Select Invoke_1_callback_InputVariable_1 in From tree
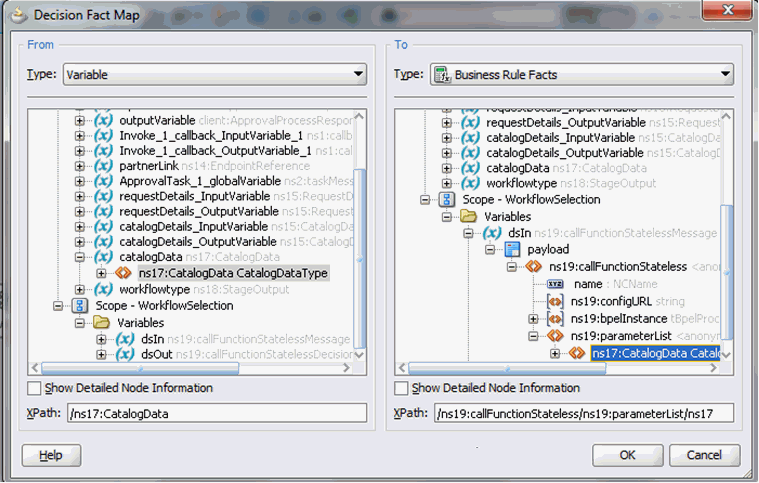This screenshot has width=759, height=483. (x=212, y=136)
